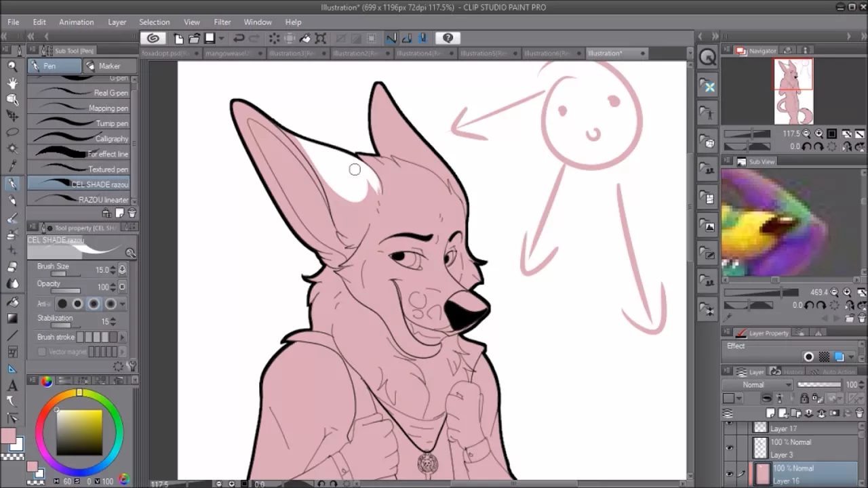This screenshot has height=488, width=868.
Task: Open the Filter menu
Action: 222,22
